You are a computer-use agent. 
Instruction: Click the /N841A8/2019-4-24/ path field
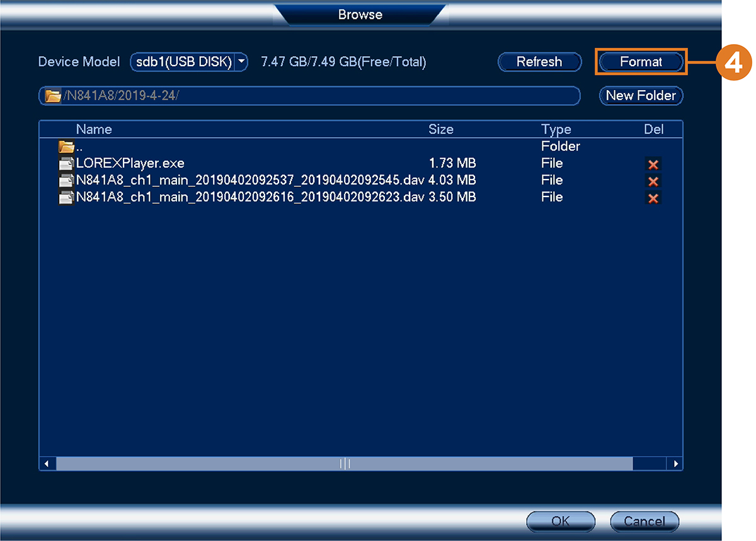(309, 96)
